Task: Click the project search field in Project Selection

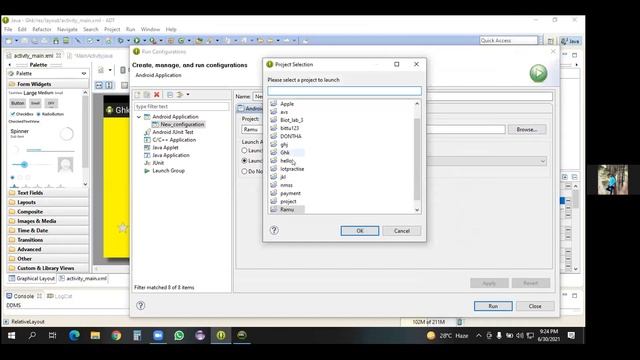Action: 344,91
